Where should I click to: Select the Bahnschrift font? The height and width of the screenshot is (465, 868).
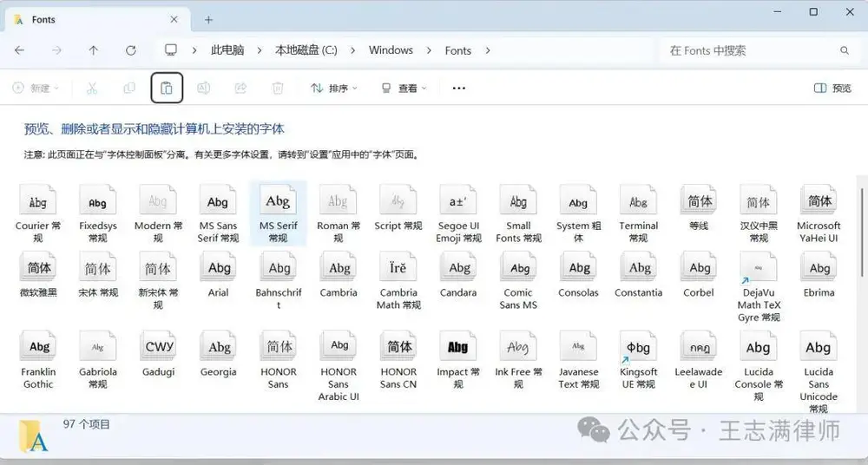(278, 281)
